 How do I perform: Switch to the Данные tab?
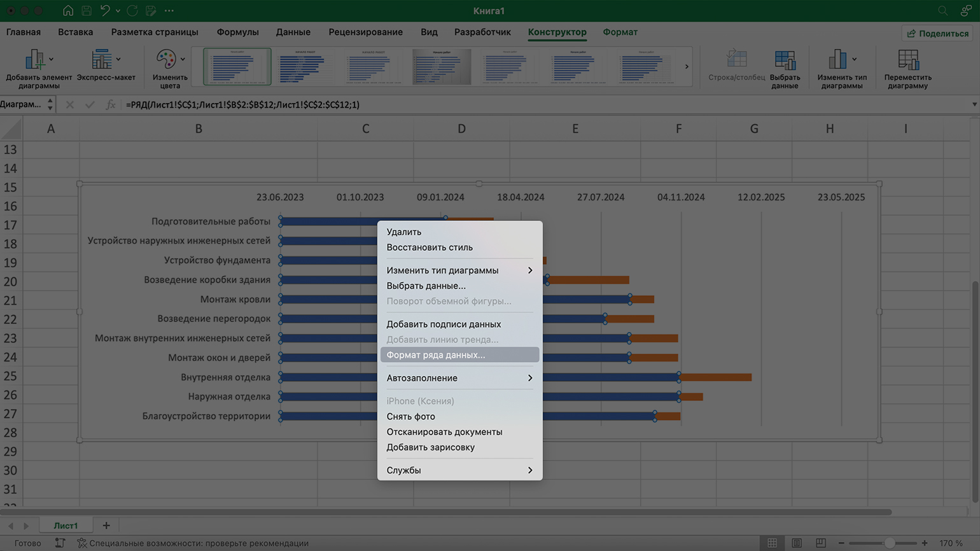293,32
